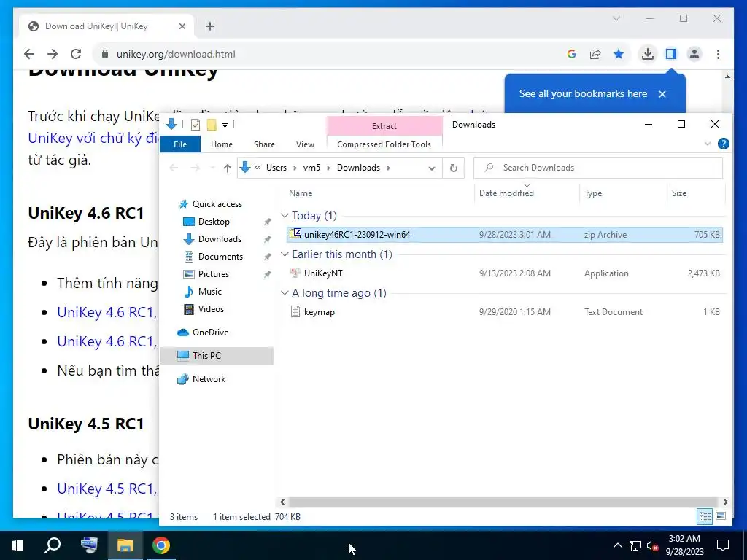The height and width of the screenshot is (560, 747).
Task: Select the keymap text document
Action: 505,311
